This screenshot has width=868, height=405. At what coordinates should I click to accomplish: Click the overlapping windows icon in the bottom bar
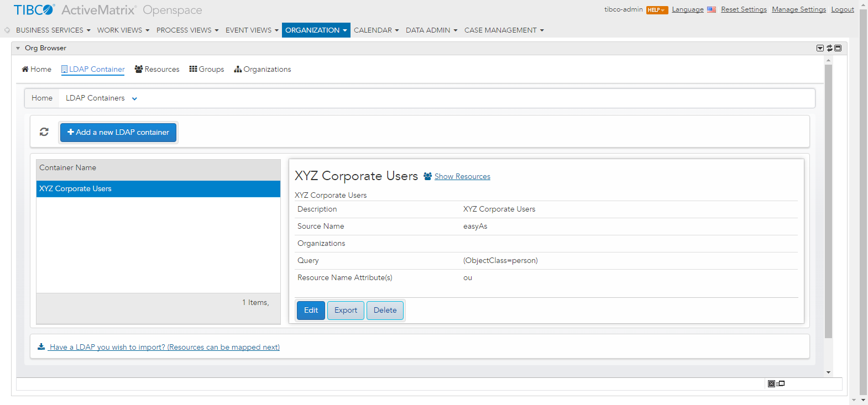(781, 383)
